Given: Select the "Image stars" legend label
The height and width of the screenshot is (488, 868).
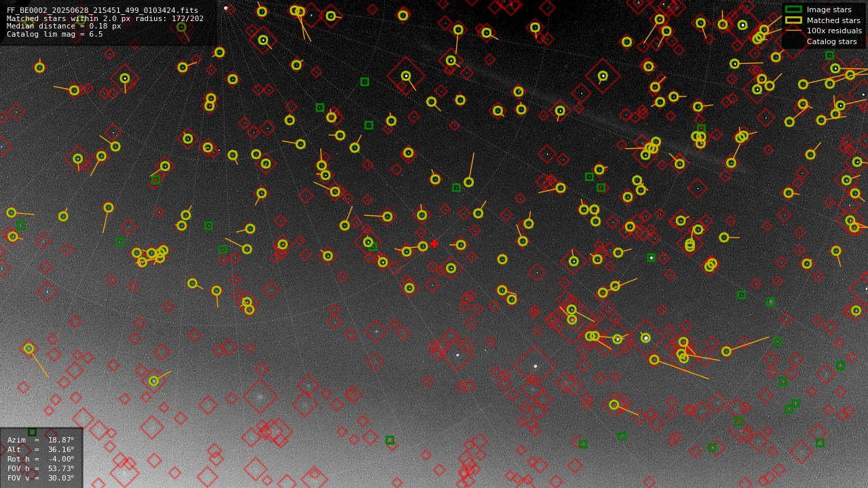Looking at the screenshot, I should [x=829, y=10].
